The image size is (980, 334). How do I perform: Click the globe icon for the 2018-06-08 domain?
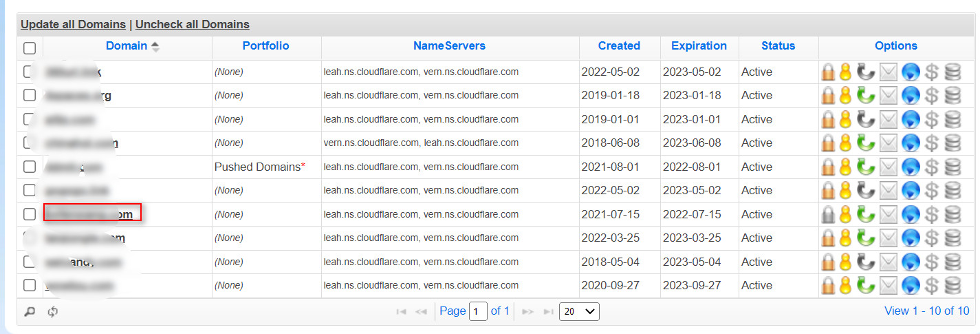tap(911, 143)
